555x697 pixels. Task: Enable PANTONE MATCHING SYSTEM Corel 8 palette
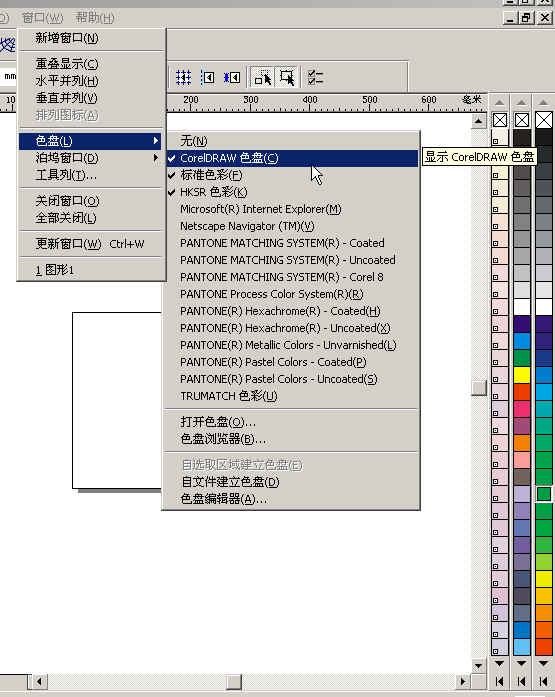[x=292, y=277]
